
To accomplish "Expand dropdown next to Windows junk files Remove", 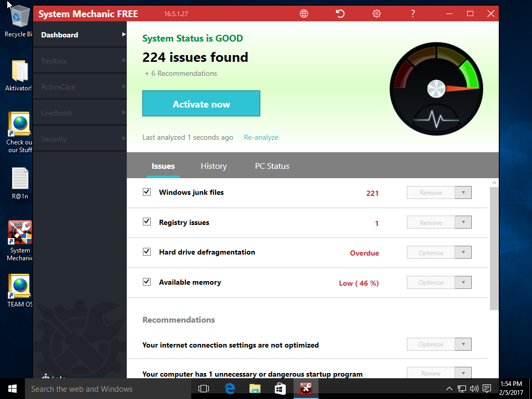I will tap(463, 192).
